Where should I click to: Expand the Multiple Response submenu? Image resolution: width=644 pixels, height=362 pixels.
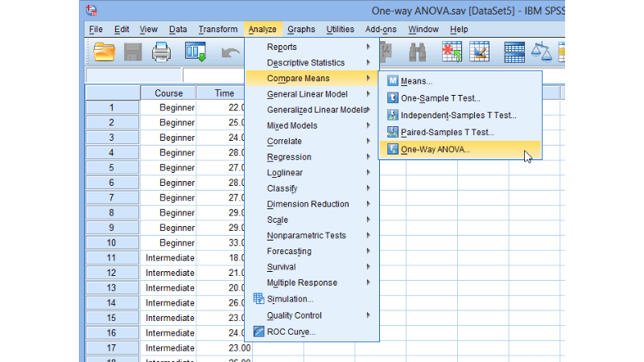coord(312,282)
